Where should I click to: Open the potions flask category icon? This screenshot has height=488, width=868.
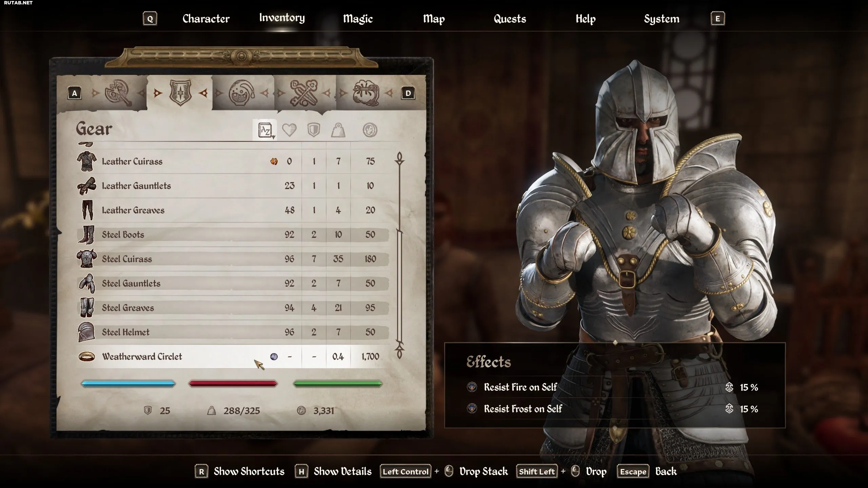point(241,93)
